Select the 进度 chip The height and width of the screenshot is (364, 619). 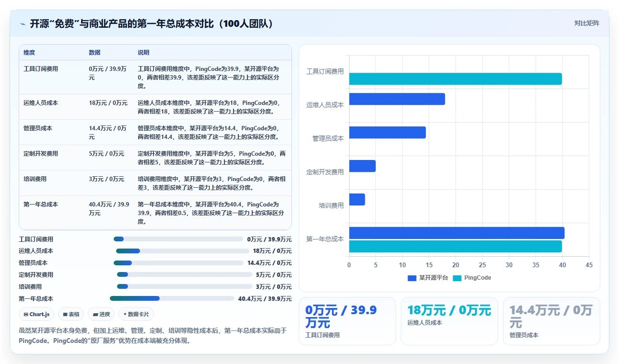pyautogui.click(x=101, y=314)
